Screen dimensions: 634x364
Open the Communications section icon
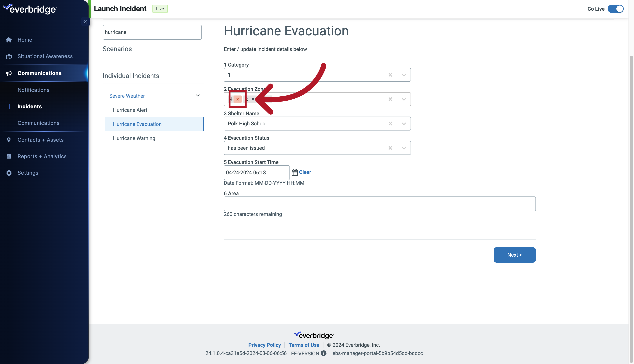click(x=9, y=73)
